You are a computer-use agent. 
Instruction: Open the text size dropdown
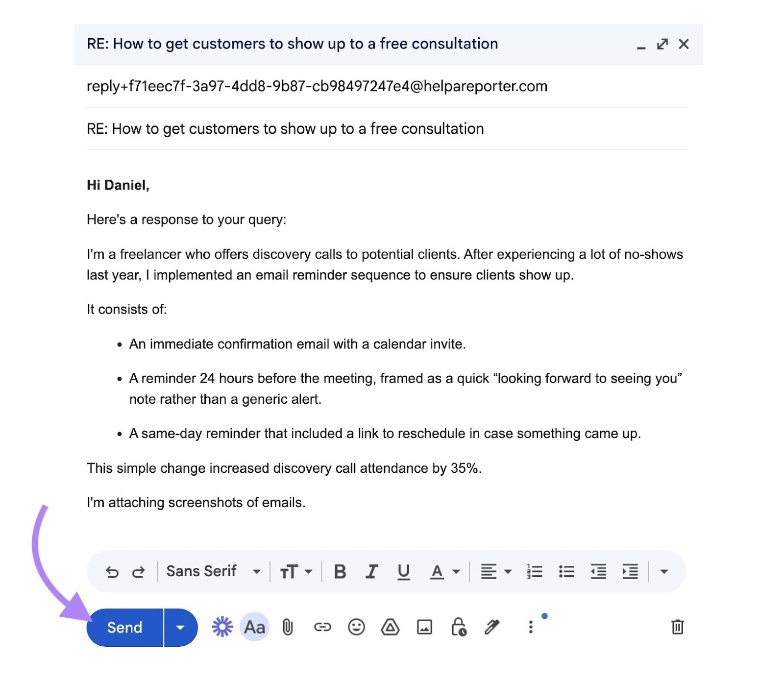pyautogui.click(x=294, y=571)
